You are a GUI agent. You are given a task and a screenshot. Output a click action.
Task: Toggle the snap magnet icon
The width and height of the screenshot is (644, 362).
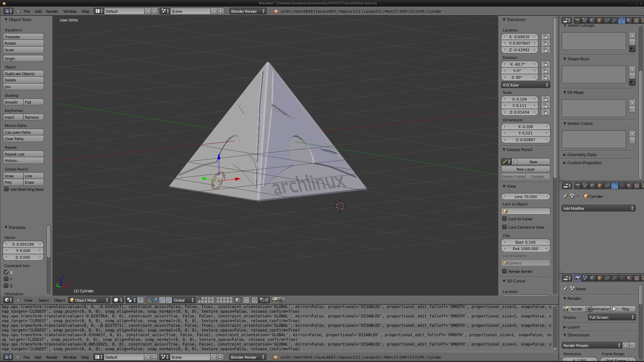click(255, 300)
